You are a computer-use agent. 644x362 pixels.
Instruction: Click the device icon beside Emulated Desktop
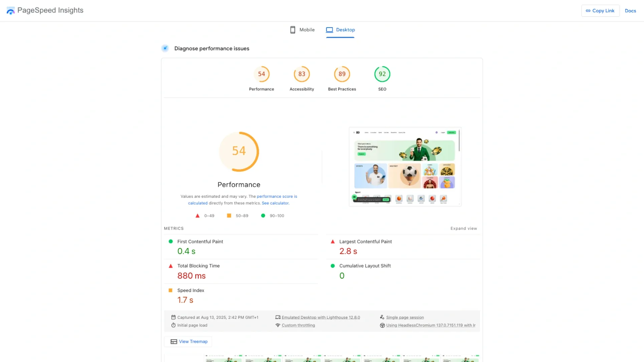[x=278, y=317]
